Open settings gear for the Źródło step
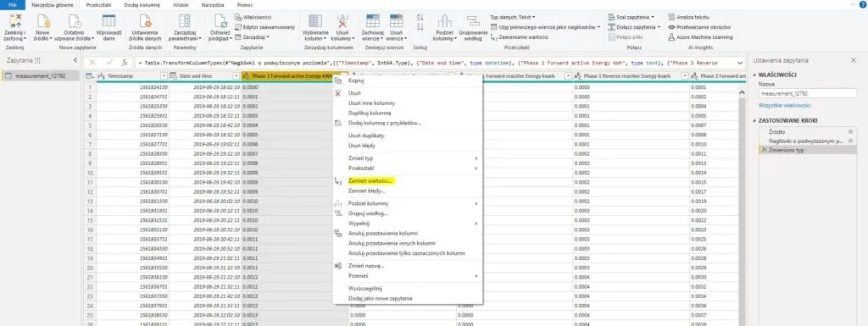Viewport: 868px width, 326px height. [850, 132]
